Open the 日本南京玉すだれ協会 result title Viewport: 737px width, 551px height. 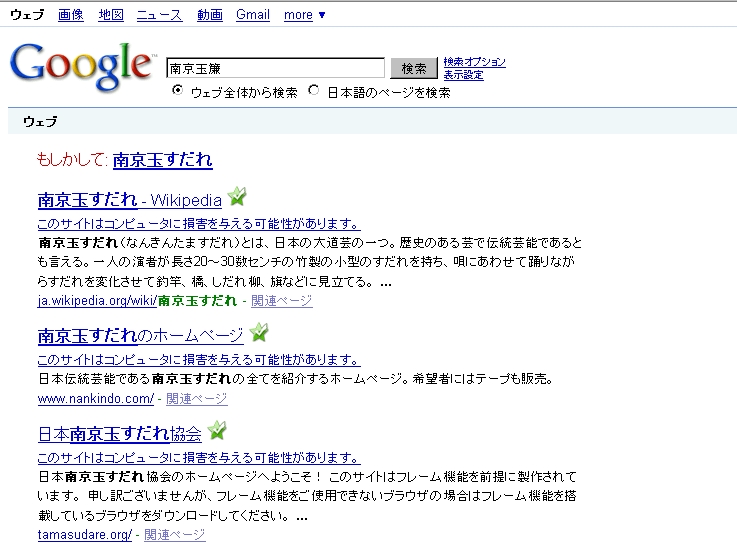(x=120, y=434)
